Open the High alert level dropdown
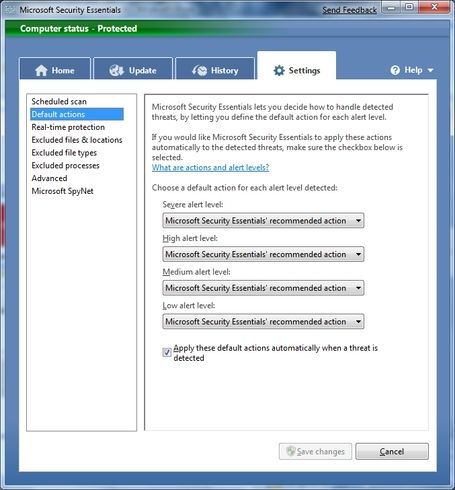The width and height of the screenshot is (455, 490). pos(263,254)
